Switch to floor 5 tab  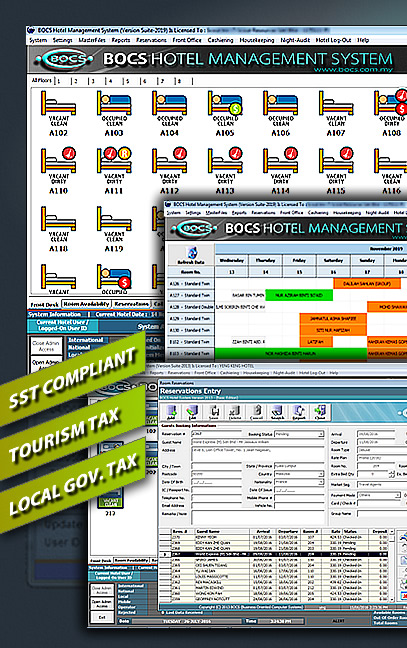127,81
